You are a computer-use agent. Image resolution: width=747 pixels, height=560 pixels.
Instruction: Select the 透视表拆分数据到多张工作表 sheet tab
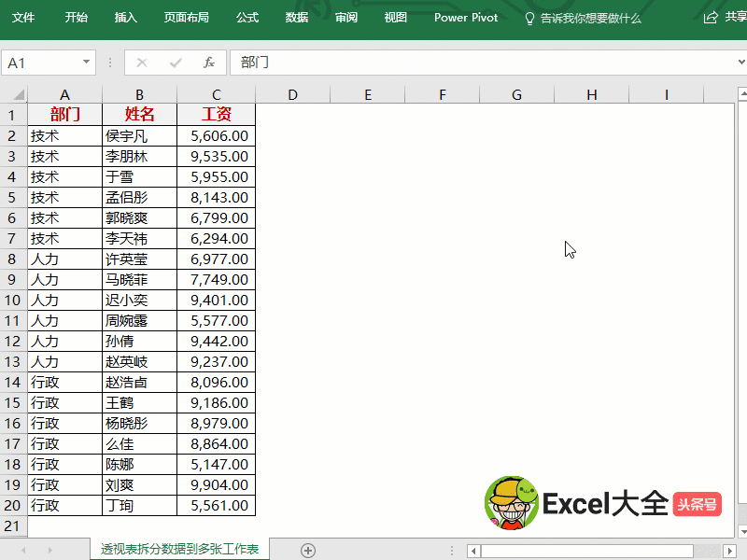180,550
